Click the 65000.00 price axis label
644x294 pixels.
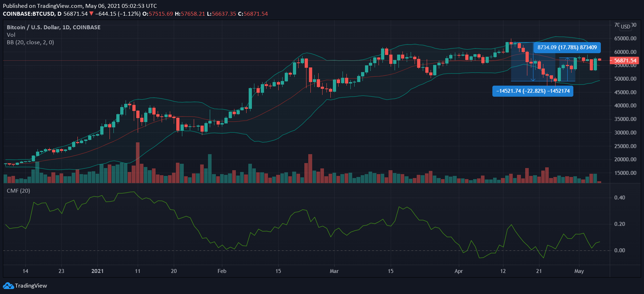[625, 39]
